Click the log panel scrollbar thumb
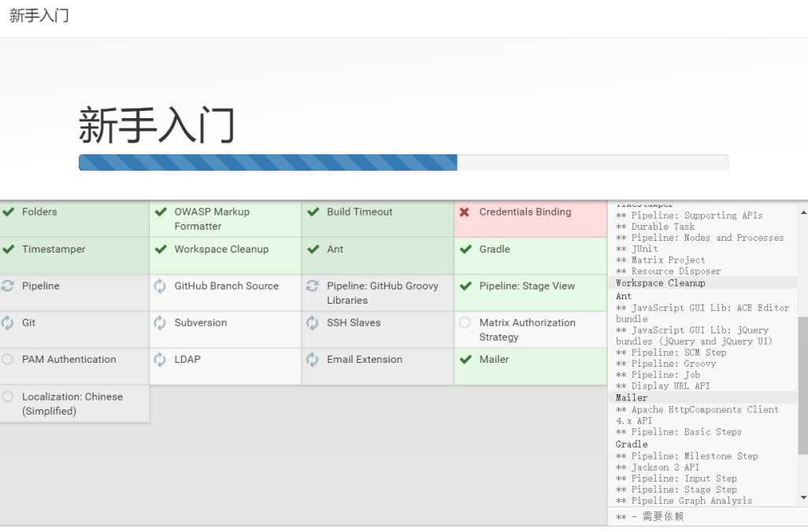 click(802, 385)
